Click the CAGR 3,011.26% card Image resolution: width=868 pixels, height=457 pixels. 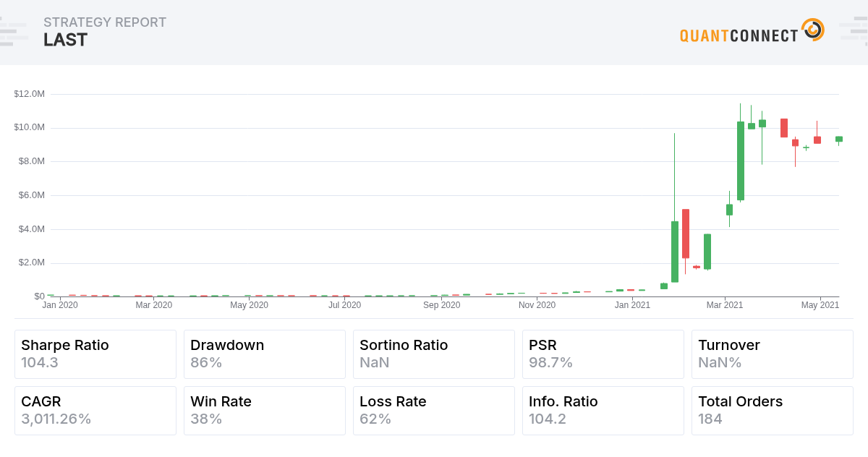[95, 411]
